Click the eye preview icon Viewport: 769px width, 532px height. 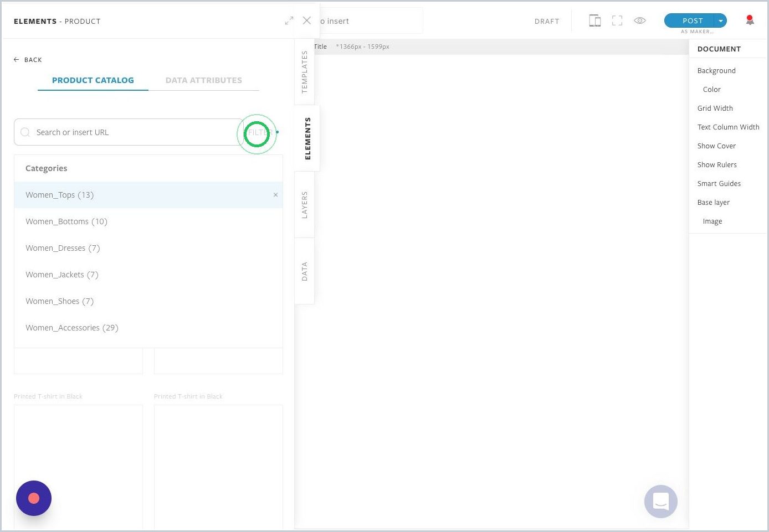(x=640, y=20)
